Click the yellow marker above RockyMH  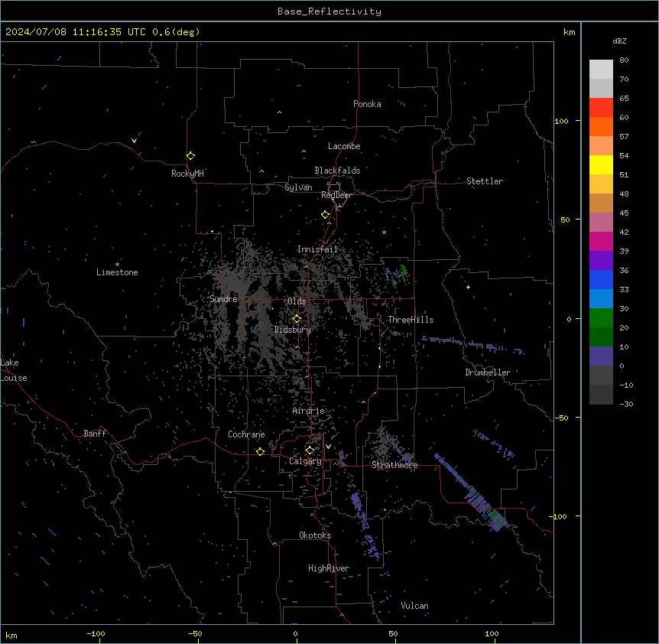190,155
